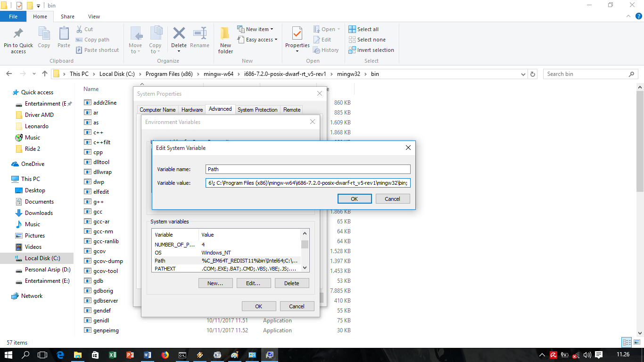Open Microsoft Word from the taskbar
644x362 pixels.
[148, 354]
